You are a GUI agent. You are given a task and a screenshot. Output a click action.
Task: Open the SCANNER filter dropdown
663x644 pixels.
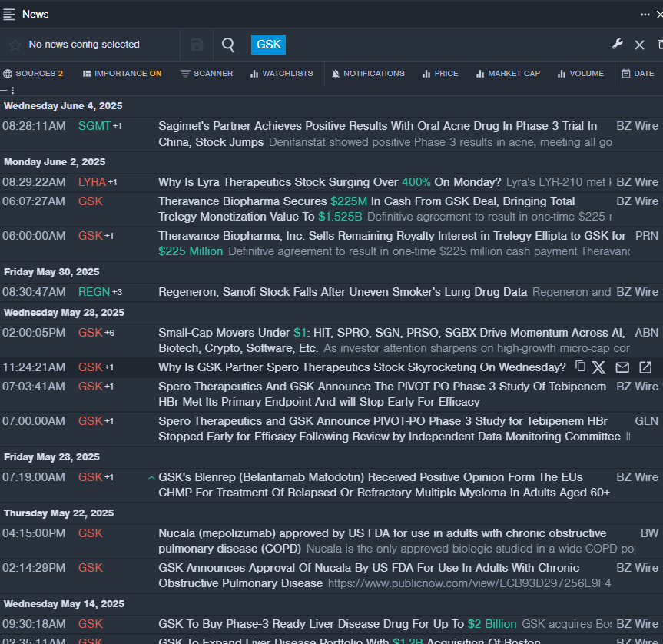207,74
